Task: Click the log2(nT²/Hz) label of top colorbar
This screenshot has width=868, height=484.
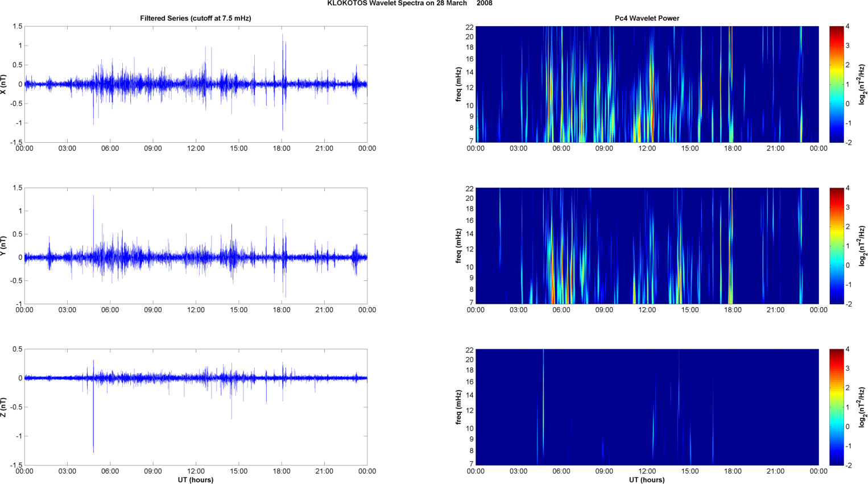Action: click(x=862, y=84)
